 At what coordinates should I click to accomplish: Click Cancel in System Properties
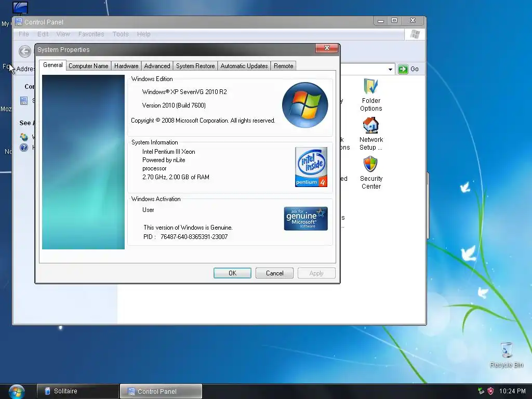274,273
